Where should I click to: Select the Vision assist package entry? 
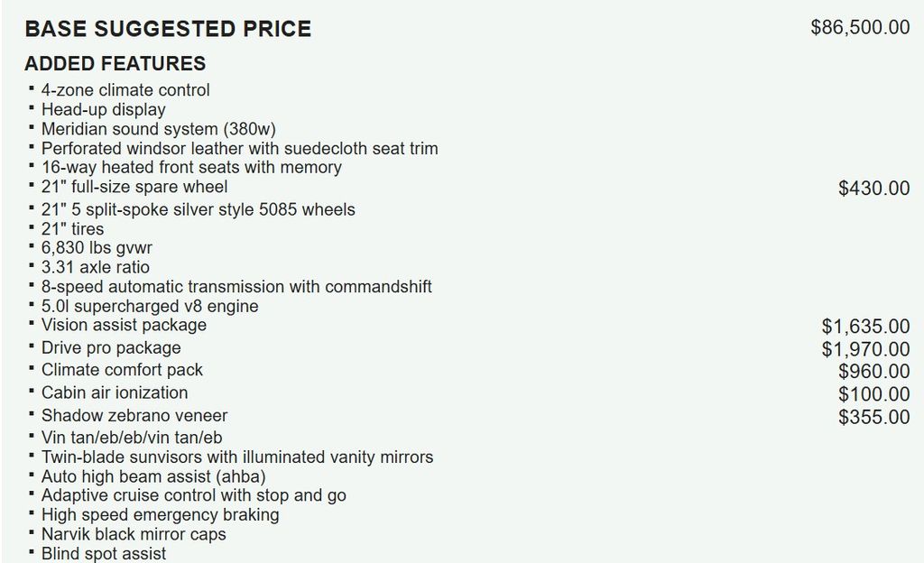pyautogui.click(x=124, y=326)
